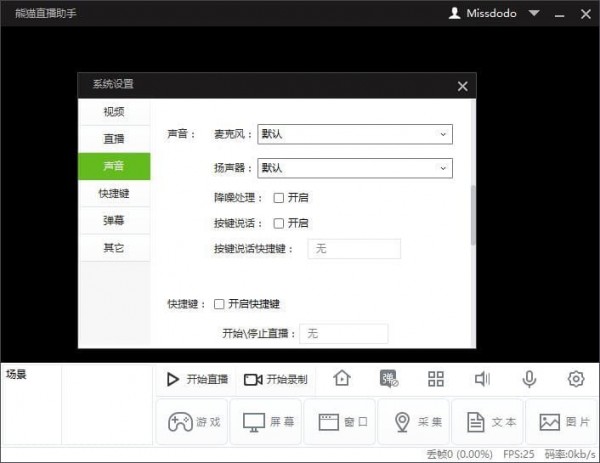This screenshot has width=600, height=463.
Task: Add a screen capture source (屏幕)
Action: 266,422
